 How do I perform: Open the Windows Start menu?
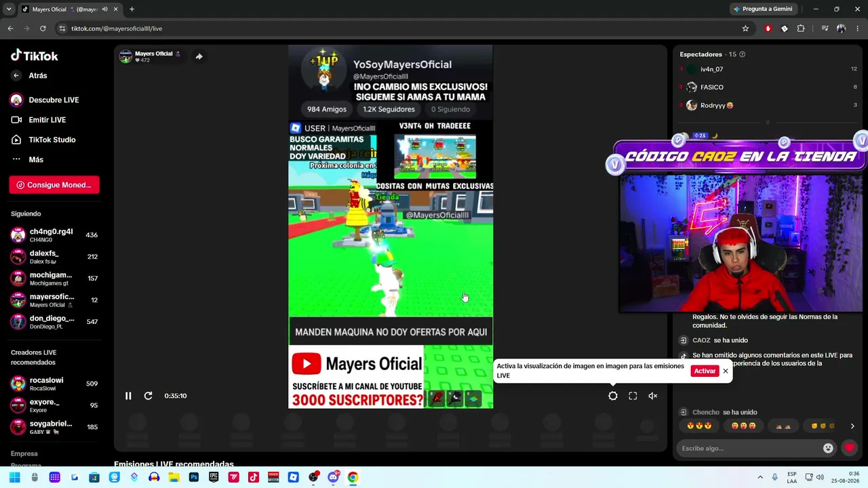click(14, 477)
